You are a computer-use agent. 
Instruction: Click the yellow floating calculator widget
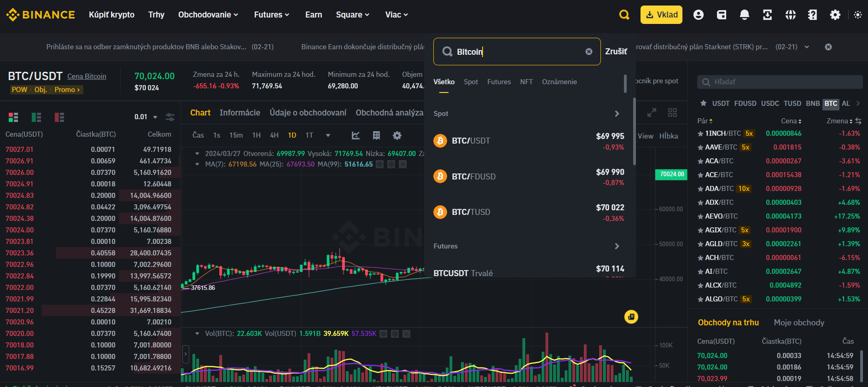click(631, 317)
